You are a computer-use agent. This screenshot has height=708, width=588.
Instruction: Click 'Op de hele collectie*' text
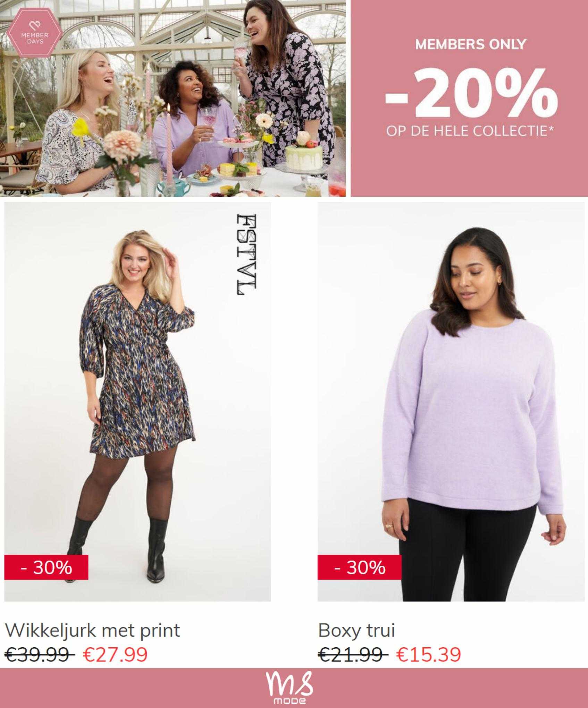(x=470, y=131)
